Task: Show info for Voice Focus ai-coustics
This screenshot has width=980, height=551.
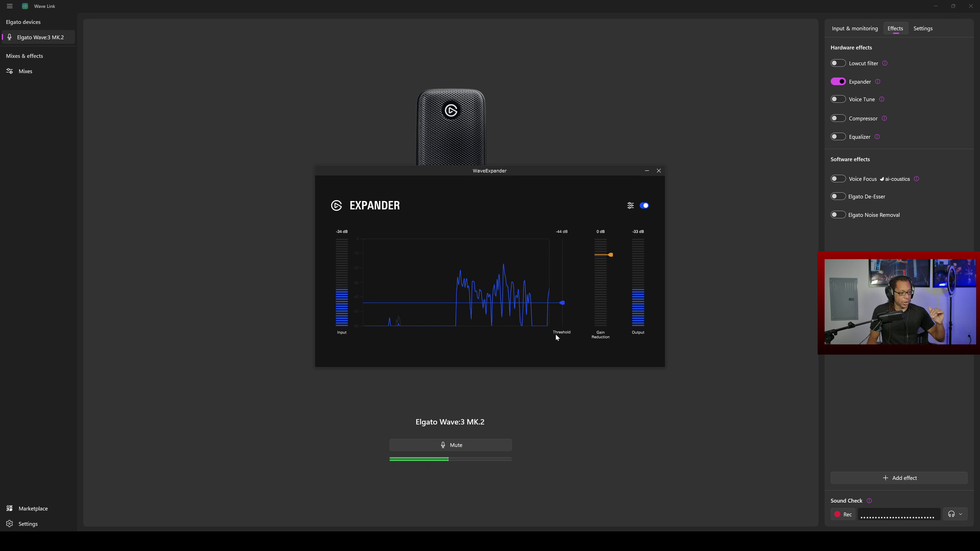Action: tap(916, 179)
